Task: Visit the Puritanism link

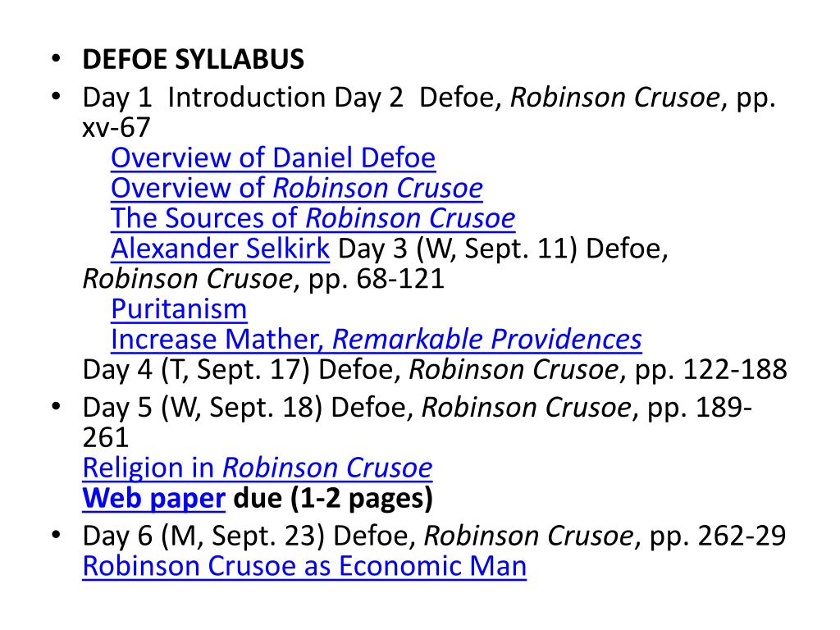Action: coord(179,309)
